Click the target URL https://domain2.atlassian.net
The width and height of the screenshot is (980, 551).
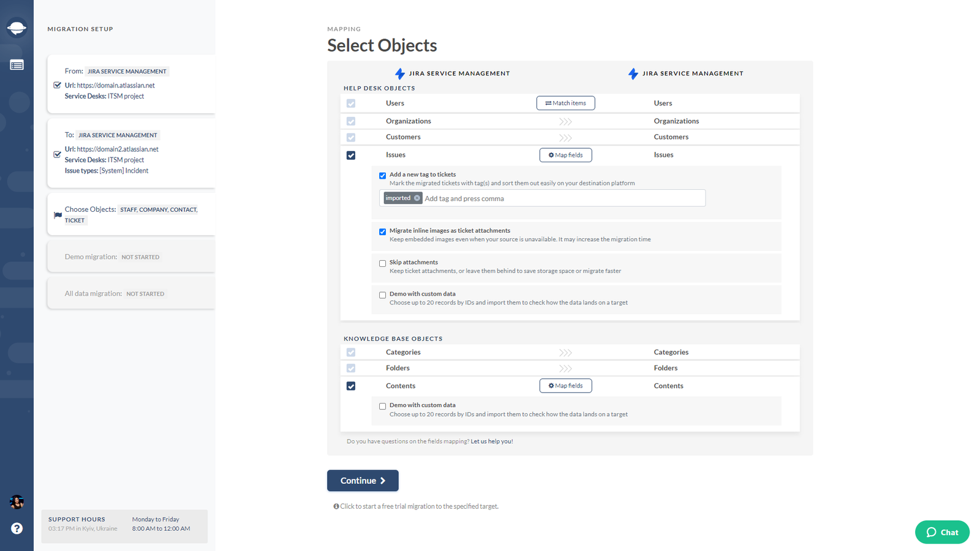[118, 149]
